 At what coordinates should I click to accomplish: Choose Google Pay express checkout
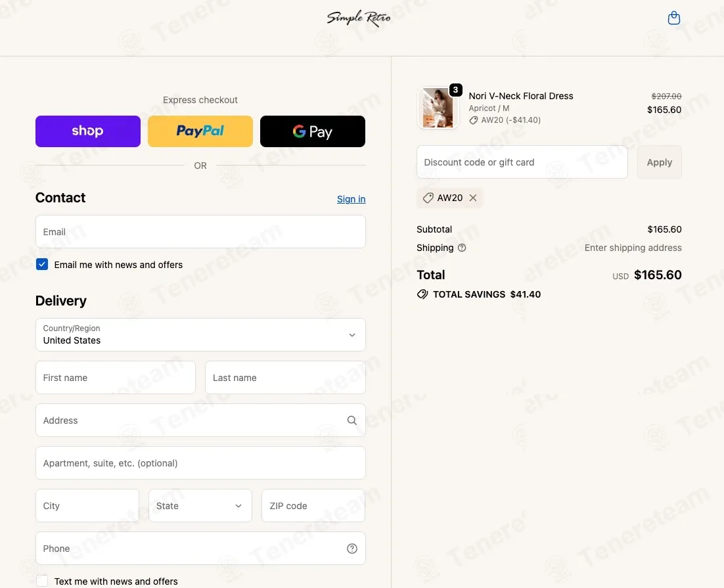313,131
